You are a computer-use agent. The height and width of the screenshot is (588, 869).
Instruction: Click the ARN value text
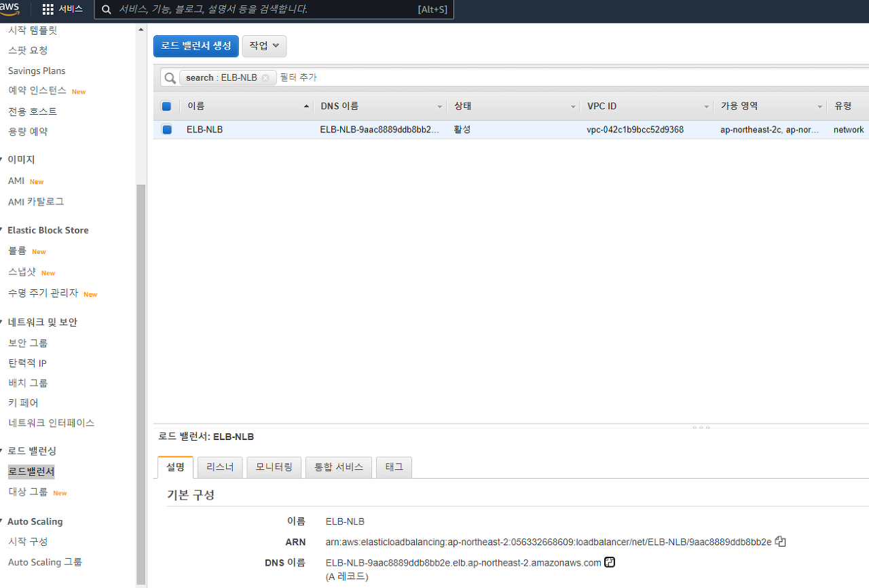pos(549,542)
